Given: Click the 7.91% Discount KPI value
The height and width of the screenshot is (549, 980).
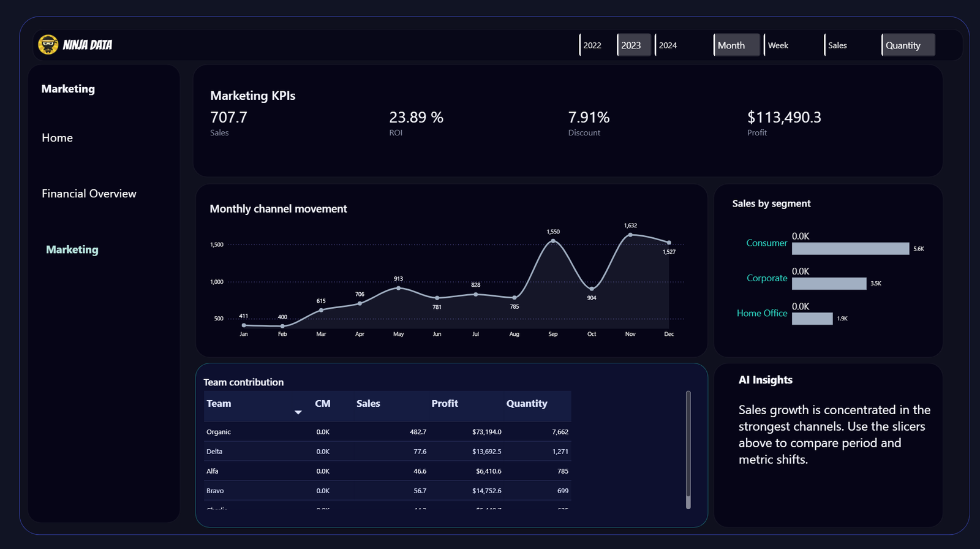Looking at the screenshot, I should (x=589, y=117).
